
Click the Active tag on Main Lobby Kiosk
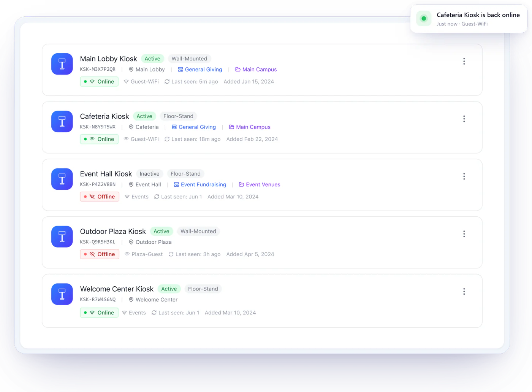point(152,59)
